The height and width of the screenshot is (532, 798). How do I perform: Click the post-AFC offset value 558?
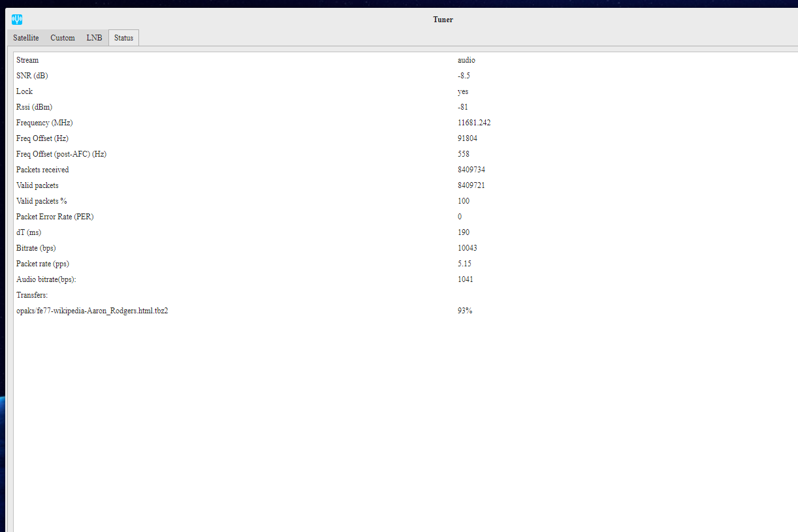click(x=464, y=154)
